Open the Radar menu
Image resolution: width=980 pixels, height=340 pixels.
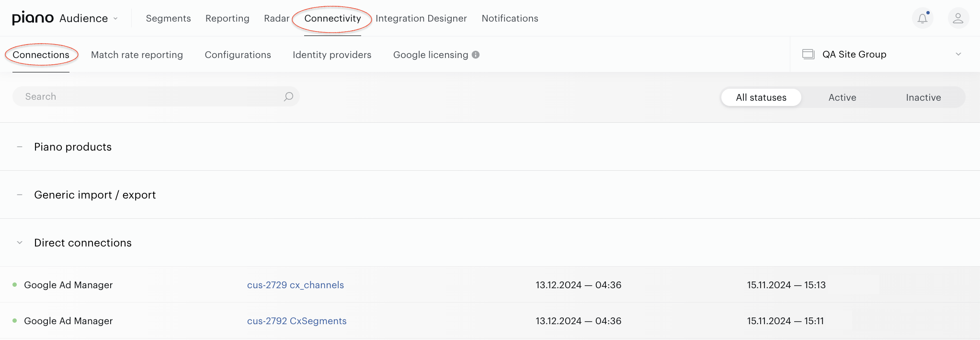coord(277,18)
